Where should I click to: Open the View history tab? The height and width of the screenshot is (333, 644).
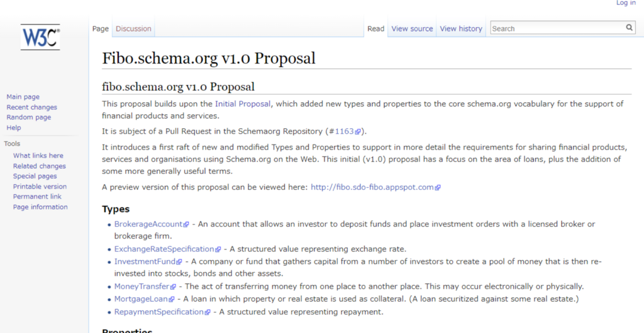point(461,29)
